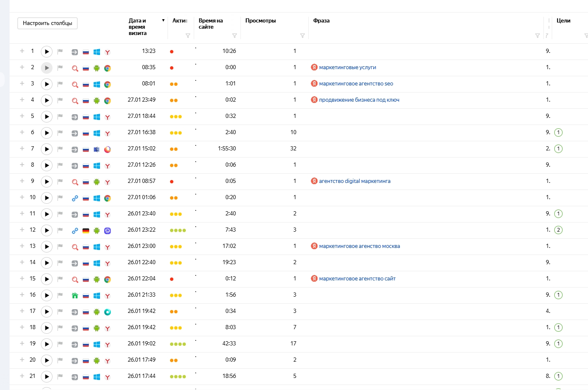Click the German flag icon in row 12
The height and width of the screenshot is (390, 588).
(86, 231)
